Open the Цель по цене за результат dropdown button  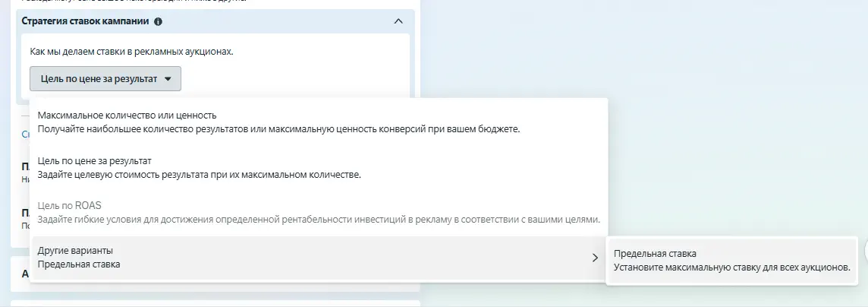pyautogui.click(x=105, y=79)
